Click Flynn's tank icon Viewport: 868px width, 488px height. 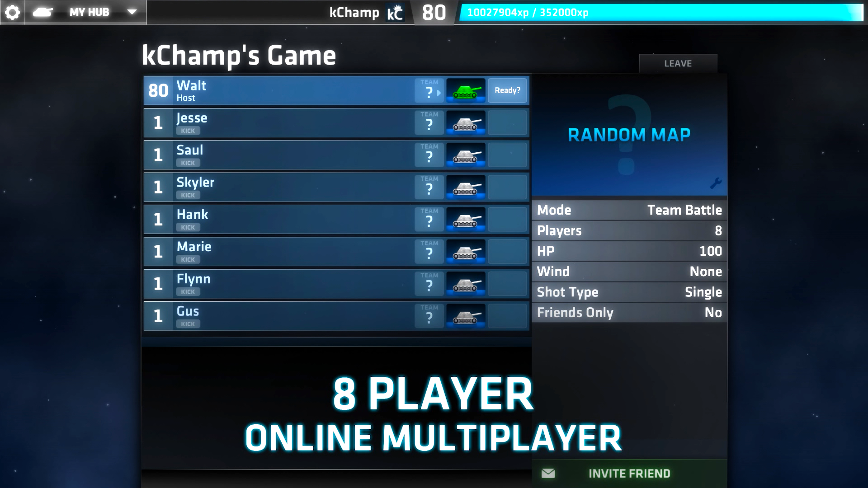click(x=466, y=284)
